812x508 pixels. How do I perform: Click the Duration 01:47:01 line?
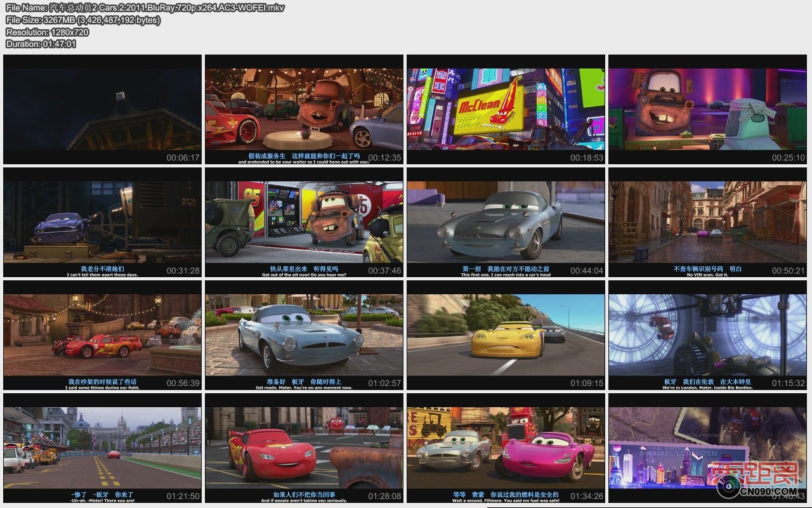(x=41, y=44)
